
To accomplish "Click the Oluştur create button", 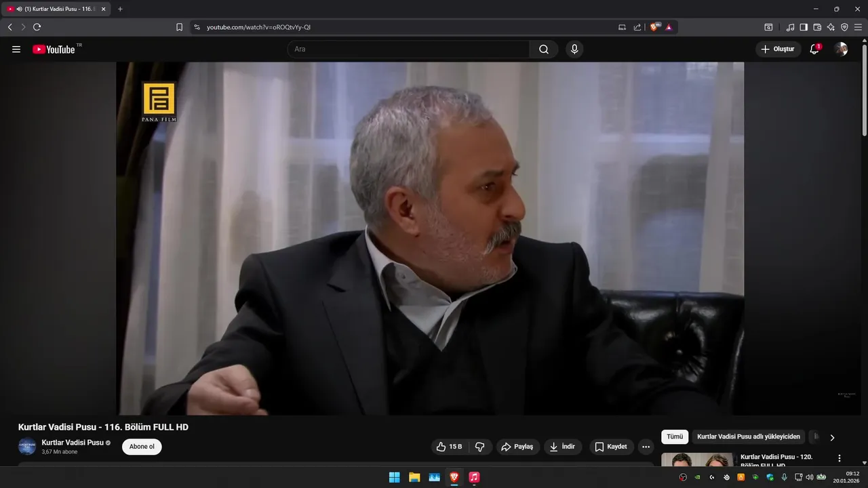I will [x=778, y=49].
